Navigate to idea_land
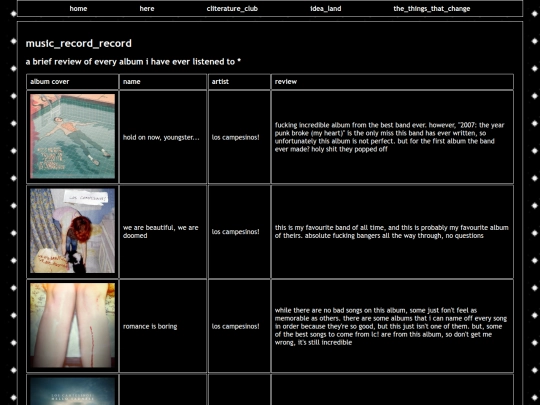Image resolution: width=540 pixels, height=405 pixels. pos(325,9)
